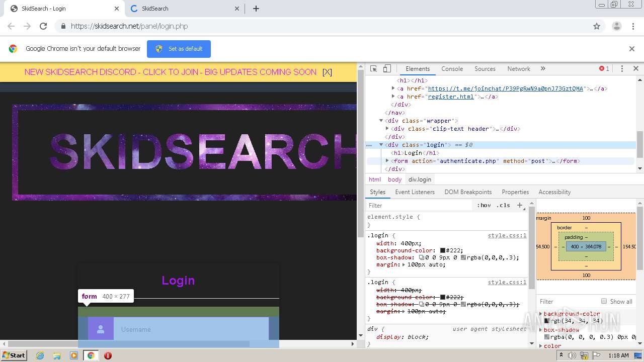Image resolution: width=644 pixels, height=362 pixels.
Task: Click the volume icon in system tray
Action: [572, 355]
